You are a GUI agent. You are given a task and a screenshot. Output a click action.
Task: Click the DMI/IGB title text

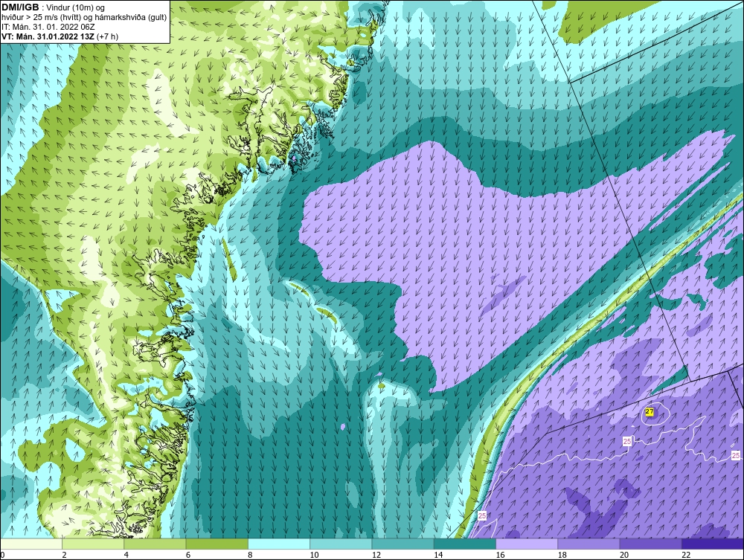pyautogui.click(x=20, y=7)
